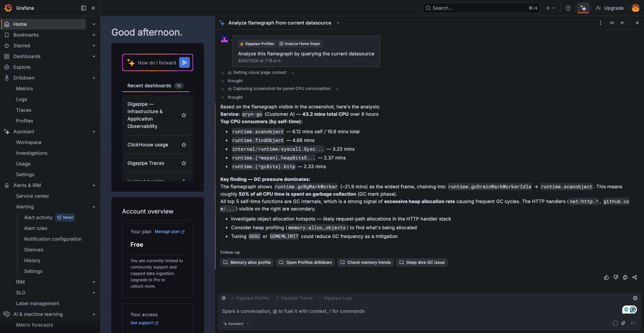Image resolution: width=644 pixels, height=333 pixels.
Task: Collapse the Assistant section chevron
Action: (x=94, y=132)
